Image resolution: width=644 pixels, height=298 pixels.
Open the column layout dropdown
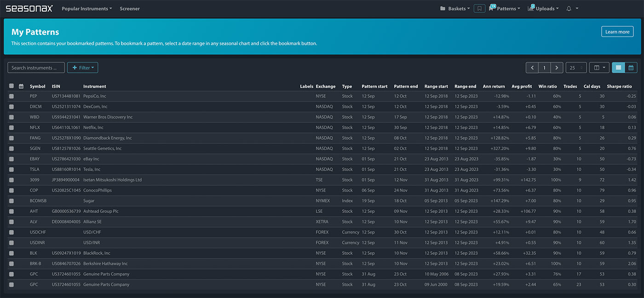click(599, 68)
